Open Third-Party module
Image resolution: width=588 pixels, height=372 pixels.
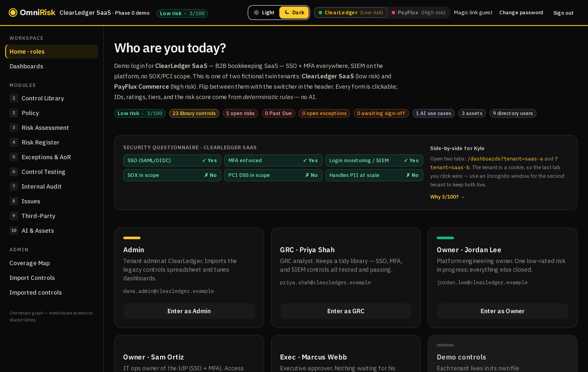tap(51, 216)
